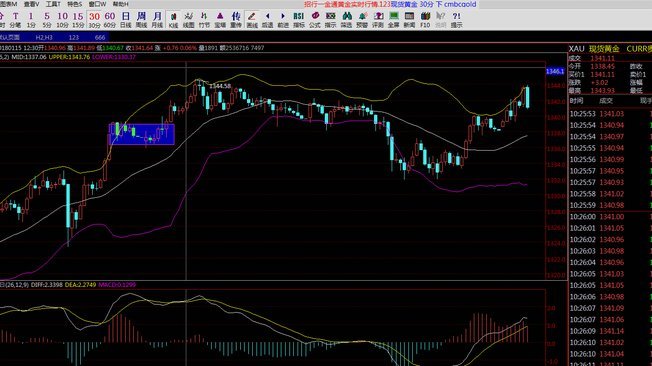652x366 pixels.
Task: Click the blue rectangle drawn on chart
Action: click(x=142, y=134)
